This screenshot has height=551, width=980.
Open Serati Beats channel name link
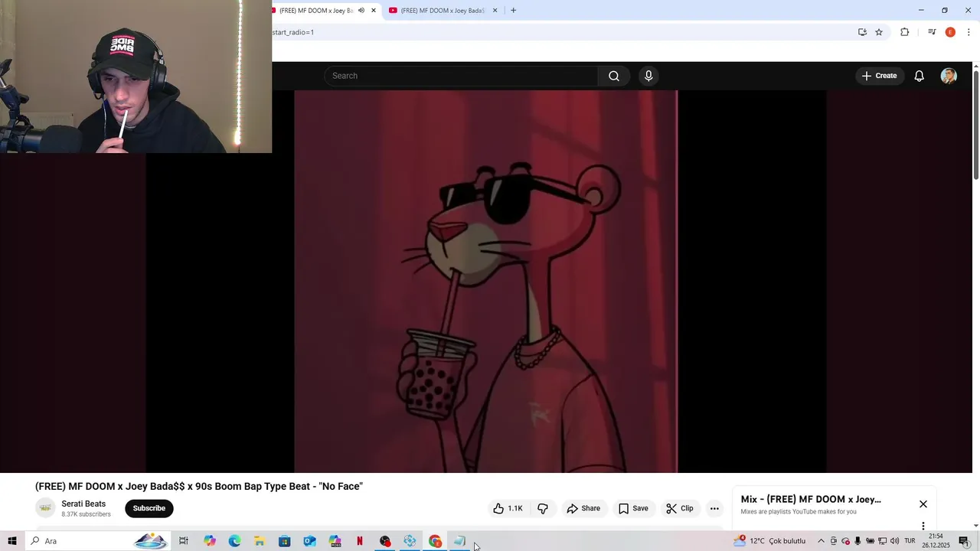pos(83,504)
